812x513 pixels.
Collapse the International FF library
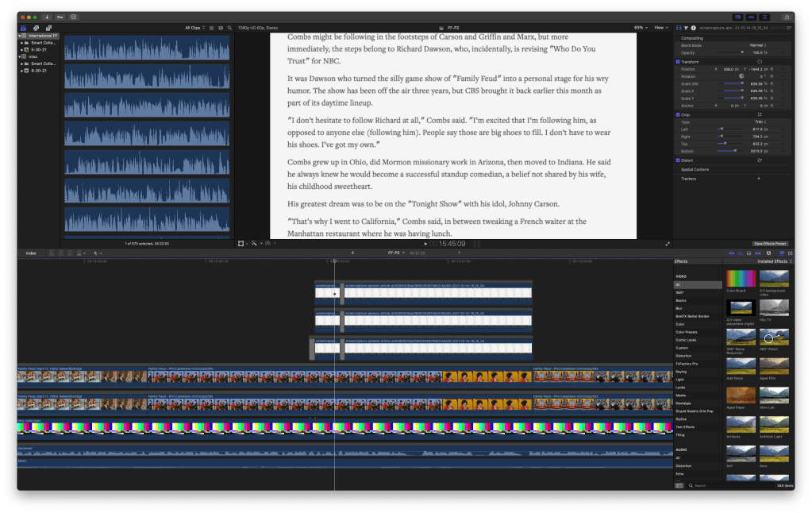pyautogui.click(x=21, y=36)
